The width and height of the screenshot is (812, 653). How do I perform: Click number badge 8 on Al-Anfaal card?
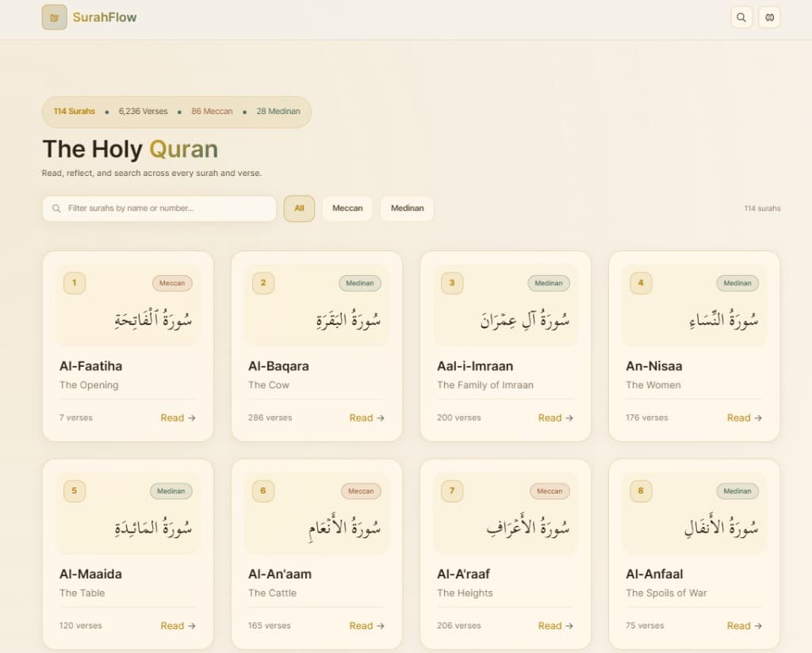641,491
